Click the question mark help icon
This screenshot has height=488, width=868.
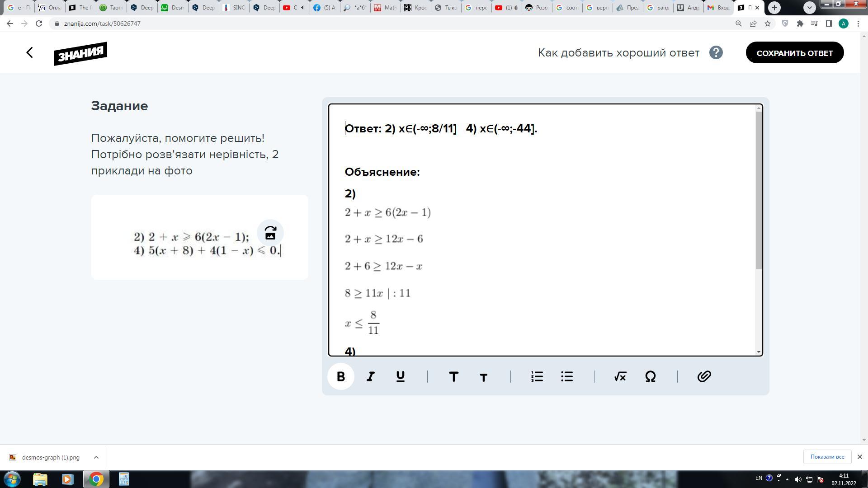(716, 52)
